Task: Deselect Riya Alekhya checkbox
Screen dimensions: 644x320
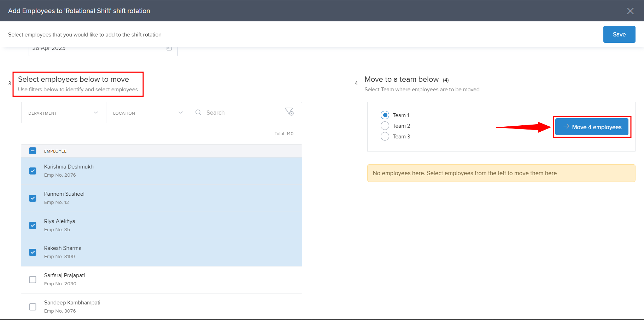Action: (x=33, y=225)
